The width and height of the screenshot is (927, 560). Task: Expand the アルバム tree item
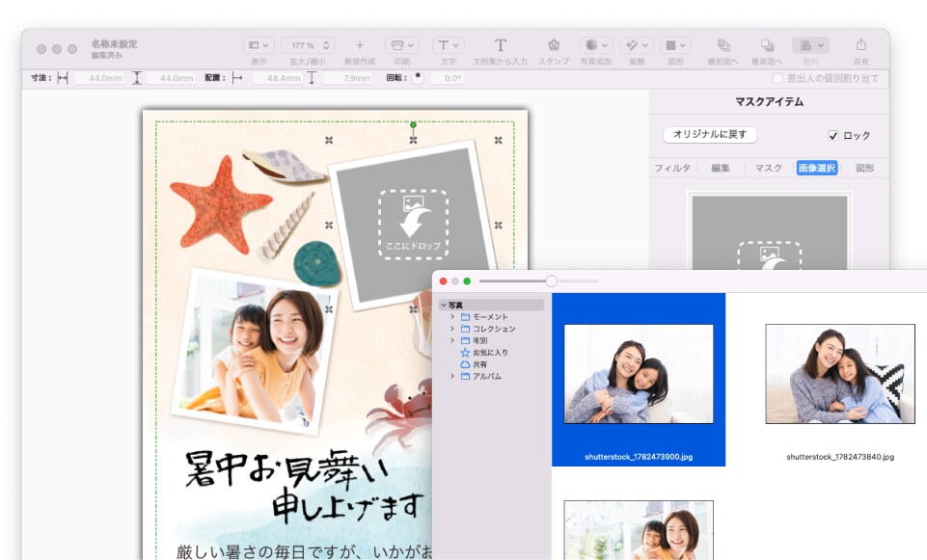click(x=452, y=376)
